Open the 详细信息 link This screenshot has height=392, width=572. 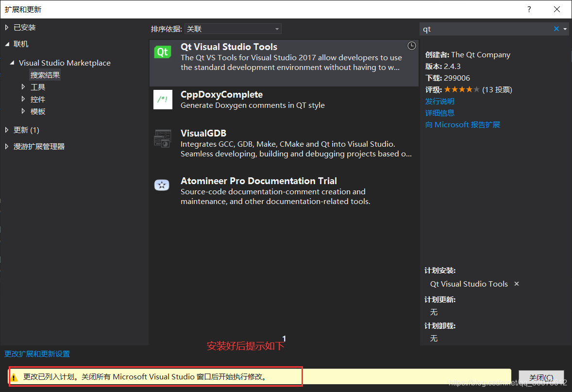(x=439, y=113)
